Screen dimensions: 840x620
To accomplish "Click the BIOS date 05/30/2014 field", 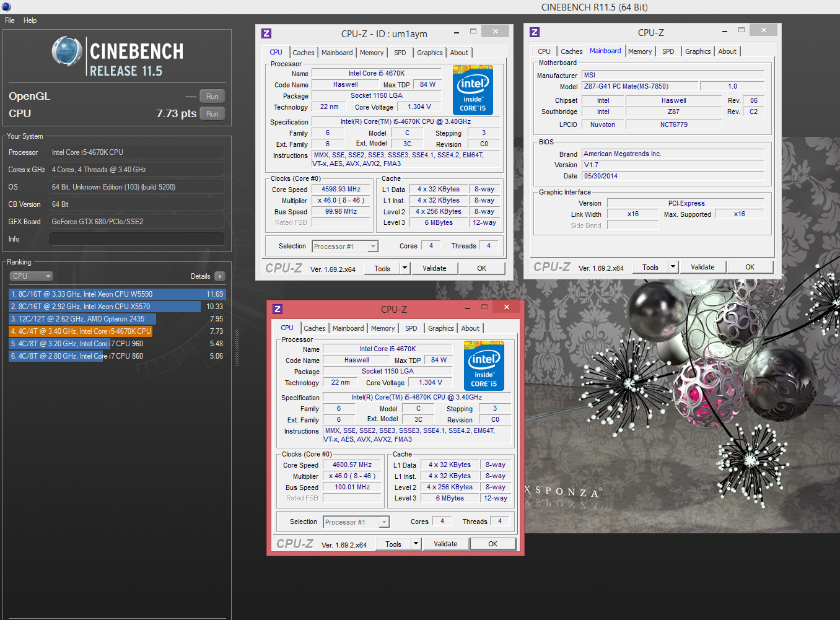I will (673, 176).
